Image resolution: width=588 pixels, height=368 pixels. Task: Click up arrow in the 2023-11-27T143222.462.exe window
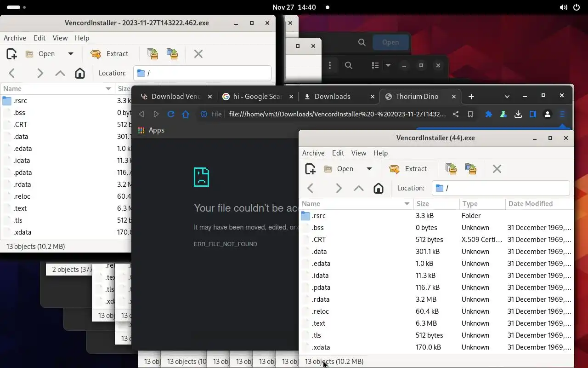[x=60, y=73]
